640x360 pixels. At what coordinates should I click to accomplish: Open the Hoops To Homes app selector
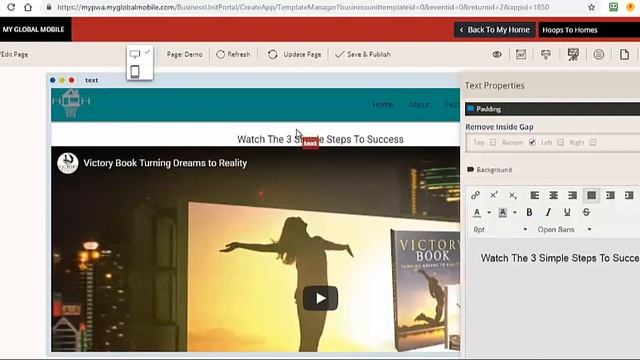[x=589, y=30]
